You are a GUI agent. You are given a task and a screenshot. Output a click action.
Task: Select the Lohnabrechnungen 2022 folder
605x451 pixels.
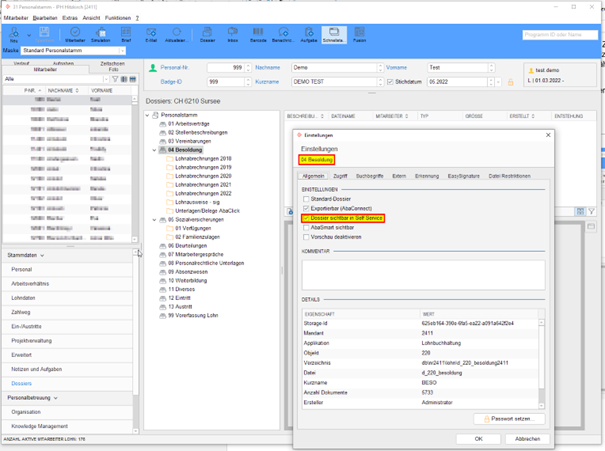[203, 193]
